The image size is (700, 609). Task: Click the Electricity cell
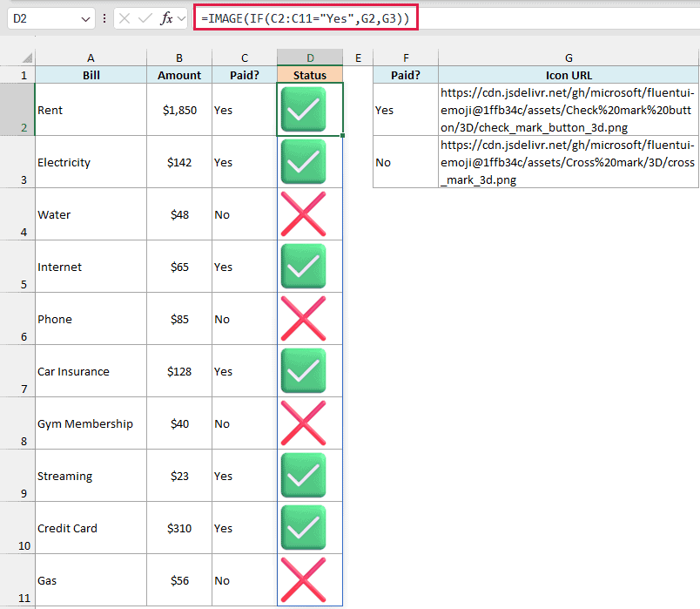click(91, 162)
